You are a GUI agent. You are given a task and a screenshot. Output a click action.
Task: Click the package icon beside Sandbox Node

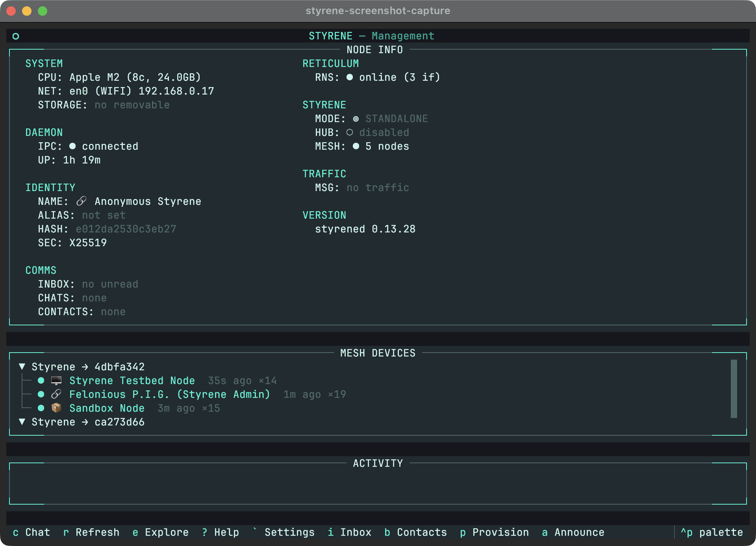[x=56, y=408]
